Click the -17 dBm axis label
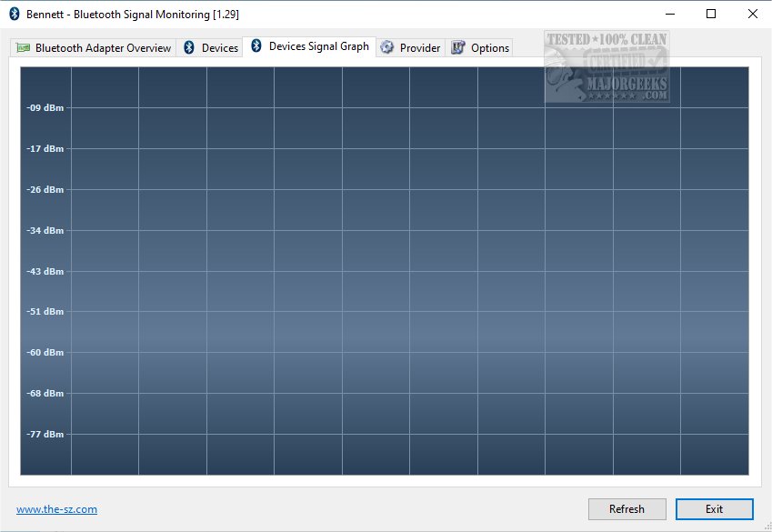 coord(45,149)
